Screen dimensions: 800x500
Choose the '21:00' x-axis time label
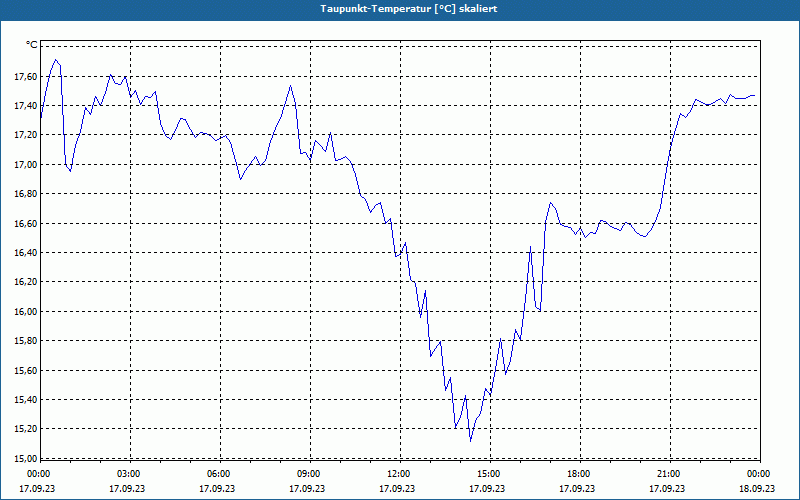click(668, 474)
